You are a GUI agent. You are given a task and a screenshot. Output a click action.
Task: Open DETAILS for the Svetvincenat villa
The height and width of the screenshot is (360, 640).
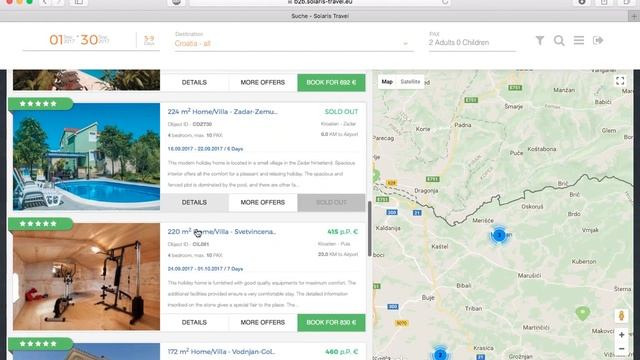(x=194, y=322)
